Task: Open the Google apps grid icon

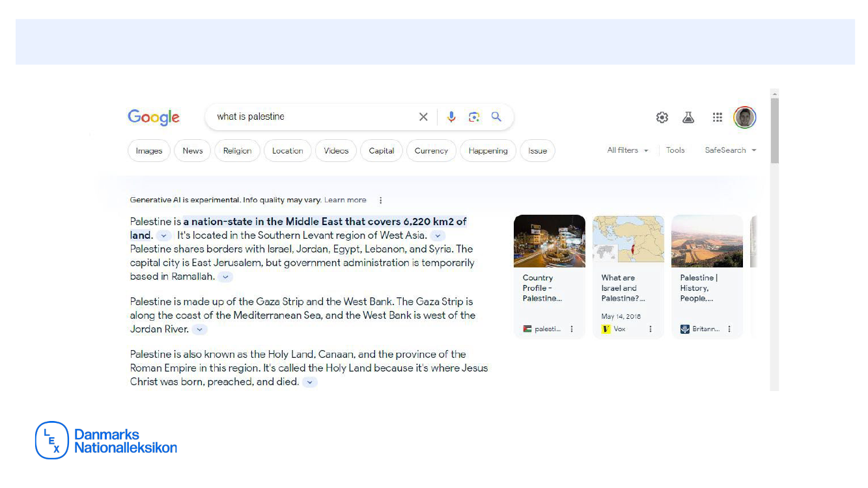Action: click(x=718, y=117)
